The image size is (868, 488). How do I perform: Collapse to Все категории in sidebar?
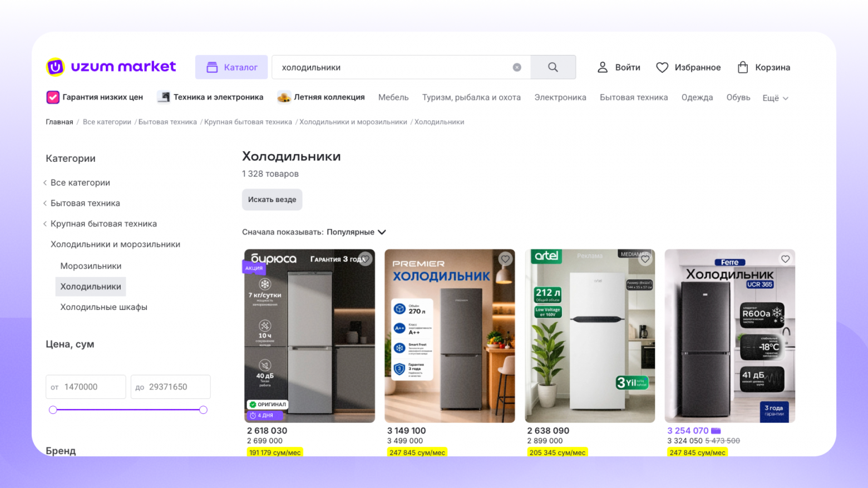pos(80,183)
